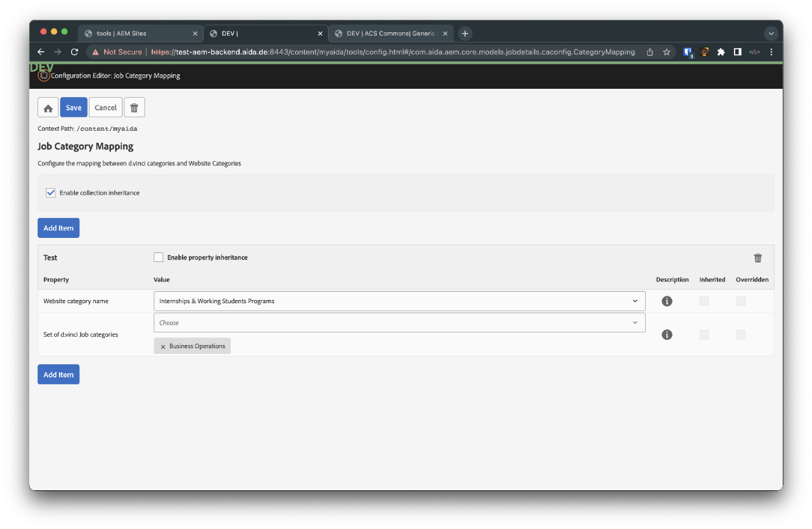Image resolution: width=812 pixels, height=529 pixels.
Task: Enable property inheritance checkbox
Action: [x=159, y=258]
